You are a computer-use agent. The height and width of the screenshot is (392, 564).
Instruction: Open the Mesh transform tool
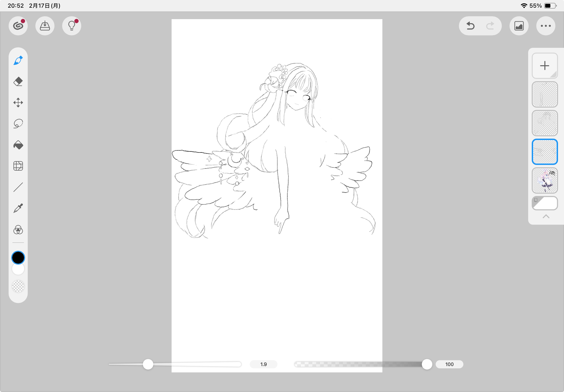[18, 166]
